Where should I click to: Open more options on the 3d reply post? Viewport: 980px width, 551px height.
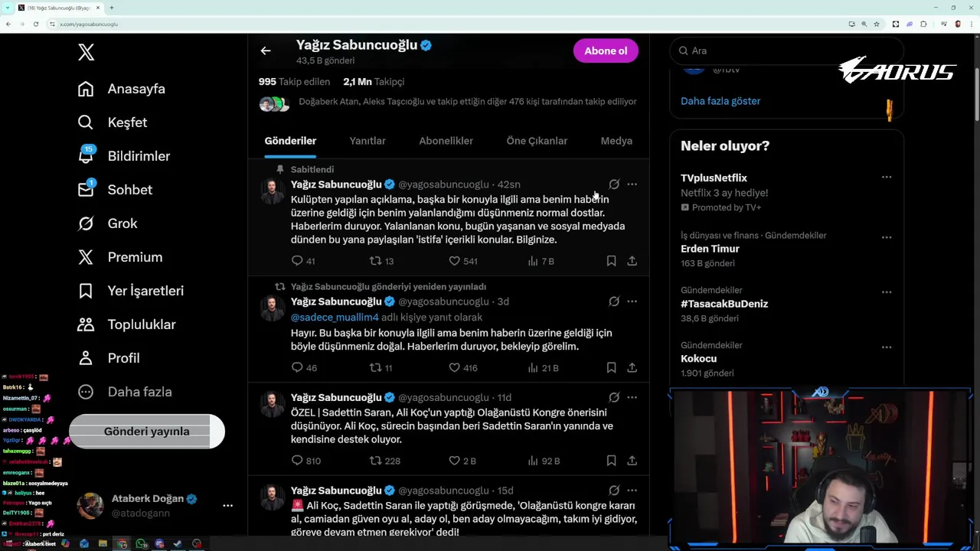click(x=632, y=302)
